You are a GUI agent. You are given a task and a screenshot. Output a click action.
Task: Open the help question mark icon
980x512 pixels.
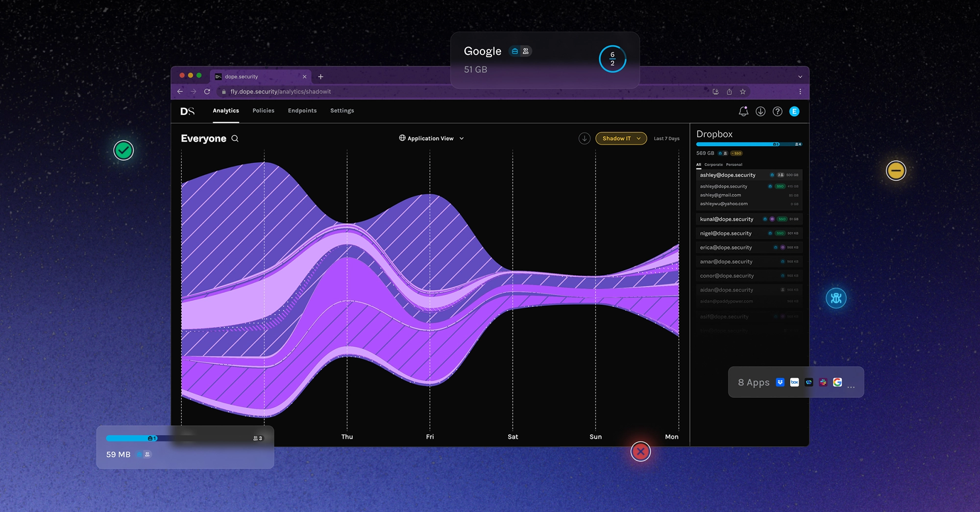pos(777,111)
